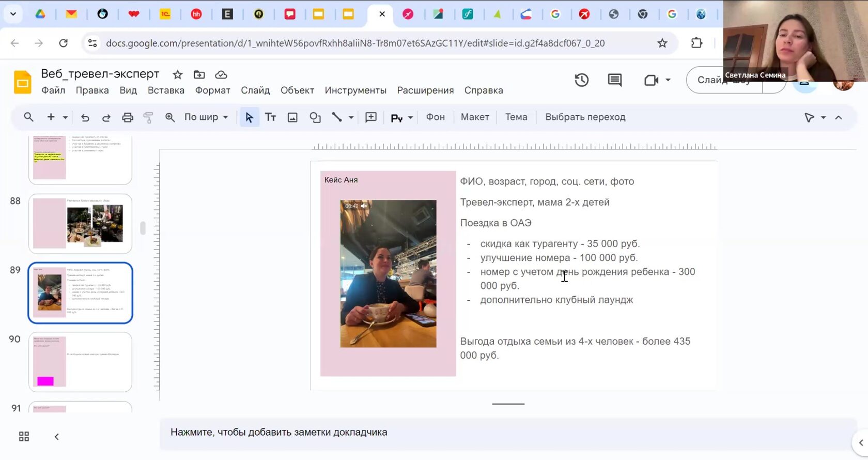Open the По шир zoom dropdown

[206, 117]
